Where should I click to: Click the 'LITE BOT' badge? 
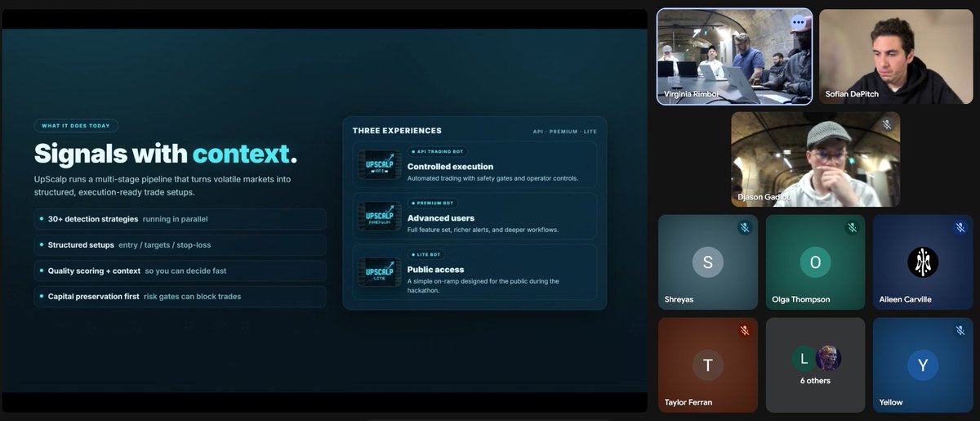click(x=425, y=255)
